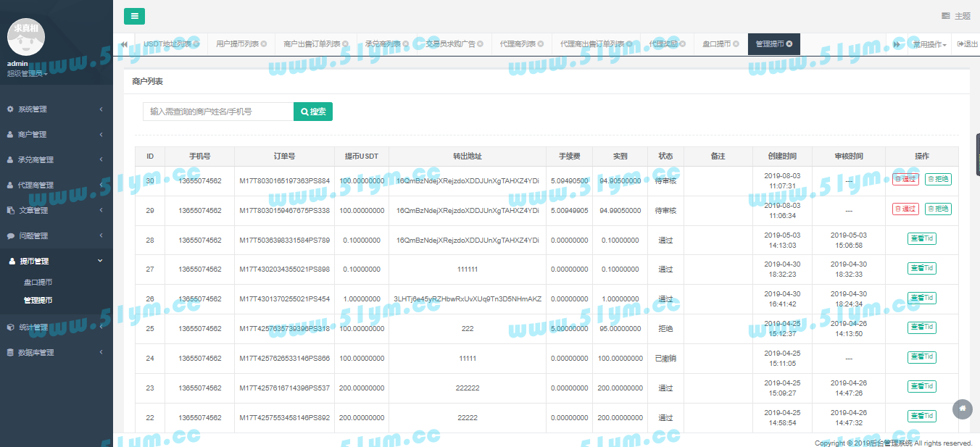
Task: Click the 退出 logout link
Action: click(x=968, y=44)
